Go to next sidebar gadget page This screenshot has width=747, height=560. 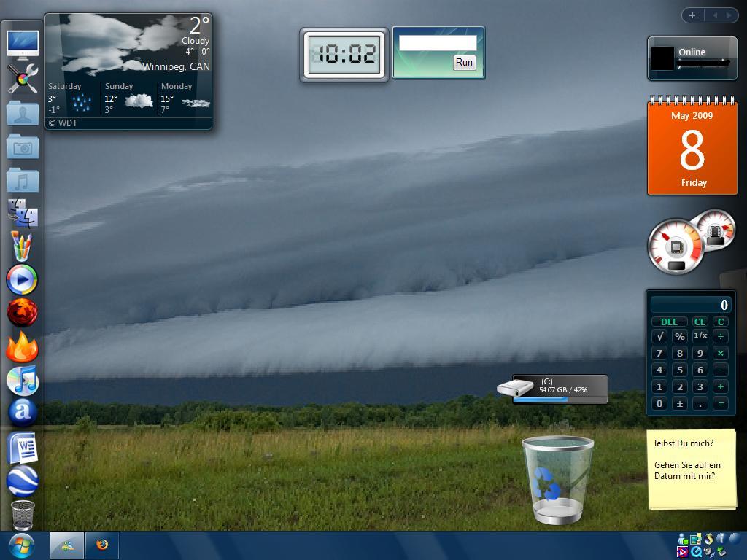[729, 15]
